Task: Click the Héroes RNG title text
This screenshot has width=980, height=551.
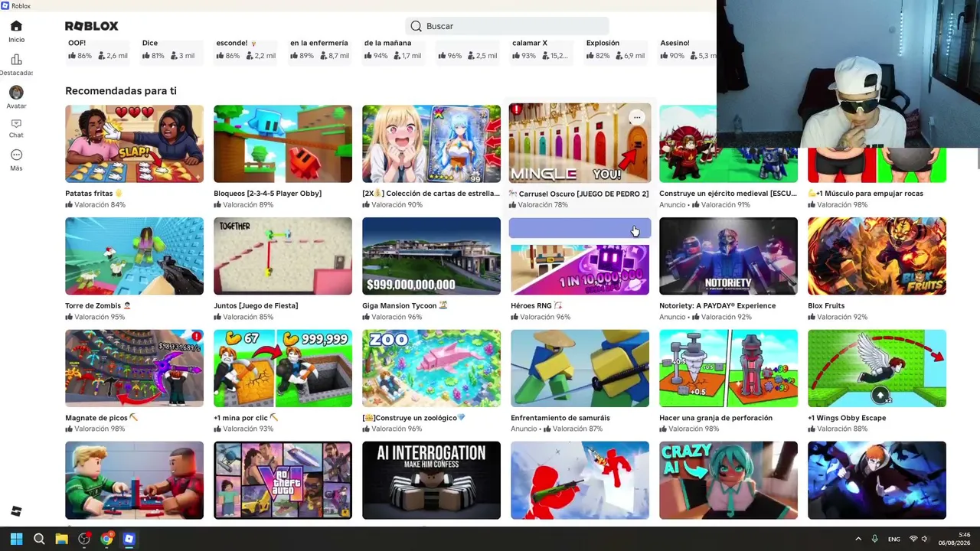Action: [x=536, y=306]
